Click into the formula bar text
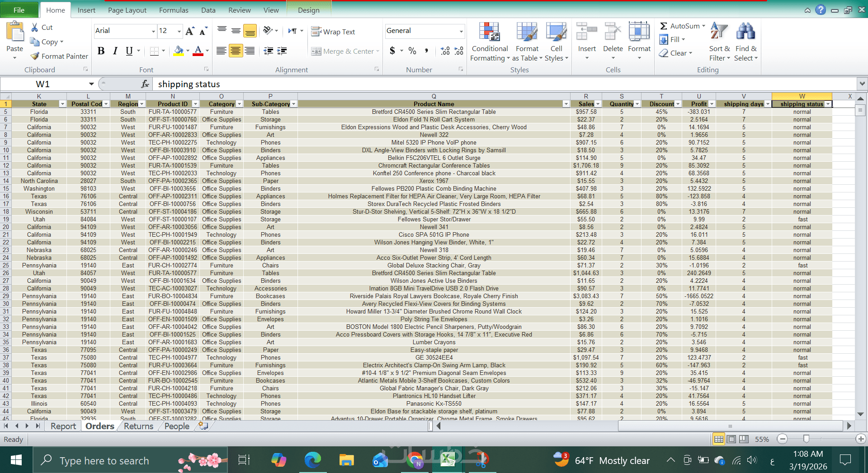 (x=189, y=84)
